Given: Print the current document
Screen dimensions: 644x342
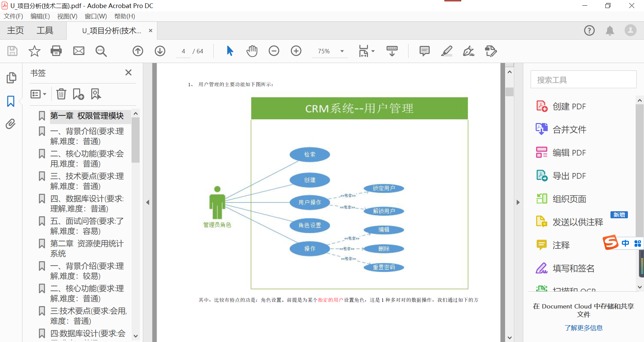Looking at the screenshot, I should click(56, 51).
